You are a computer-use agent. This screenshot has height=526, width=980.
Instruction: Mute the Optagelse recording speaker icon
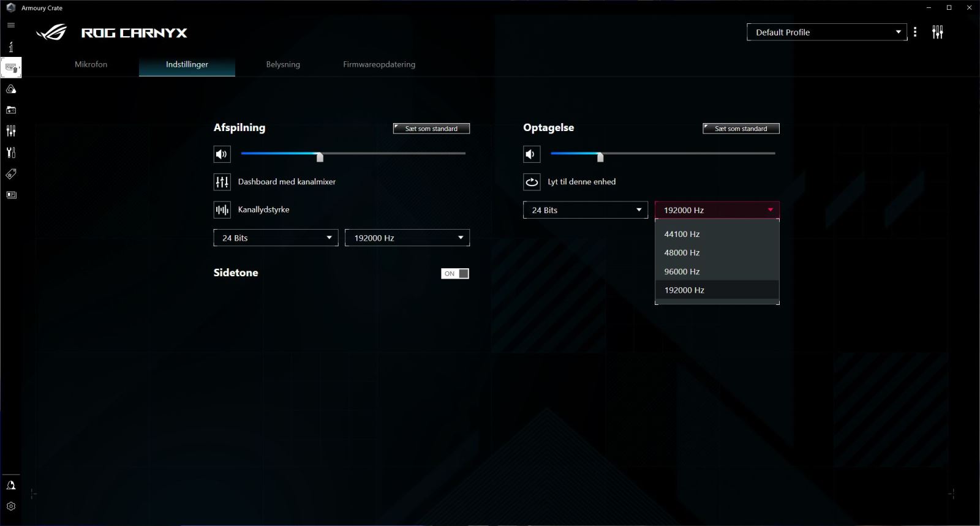[x=532, y=154]
